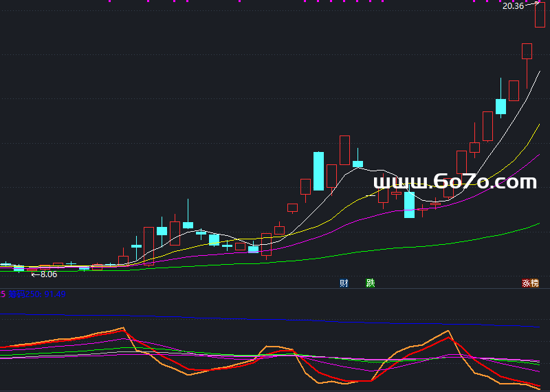Open the red 涨榜 marker icon
Screen dimensions: 550x392
tap(530, 283)
